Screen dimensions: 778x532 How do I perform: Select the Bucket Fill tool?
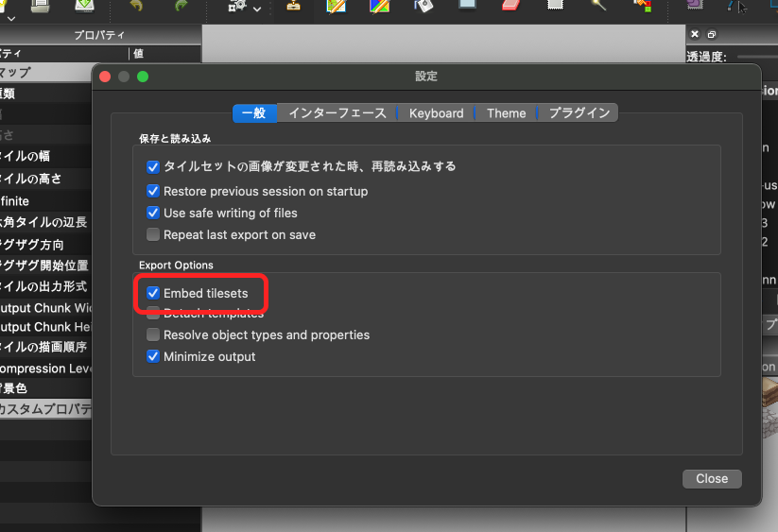tap(424, 6)
